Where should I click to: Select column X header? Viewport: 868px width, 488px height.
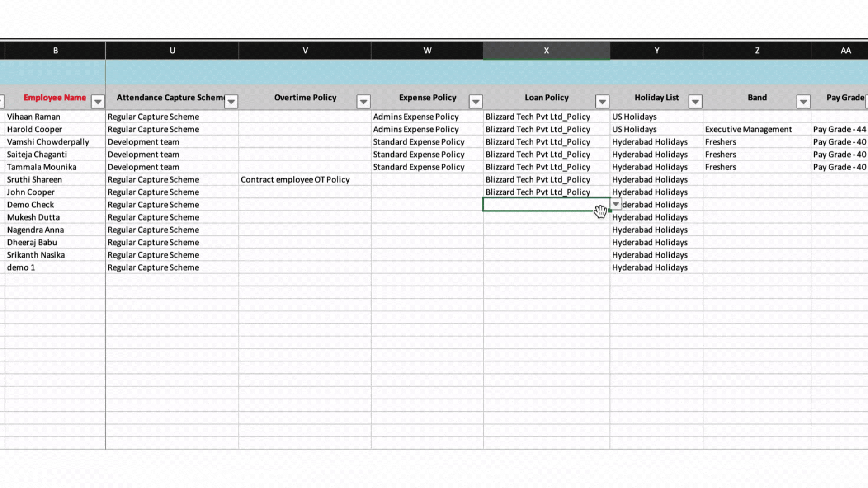(x=546, y=51)
